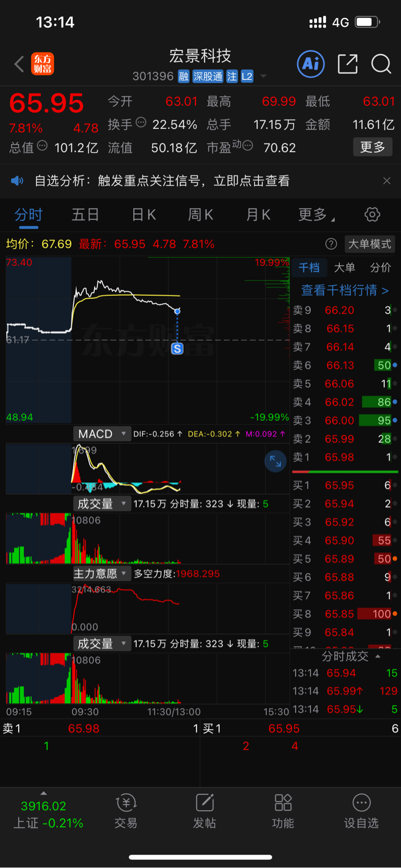Select 千档 order book tab
Viewport: 401px width, 868px height.
309,268
